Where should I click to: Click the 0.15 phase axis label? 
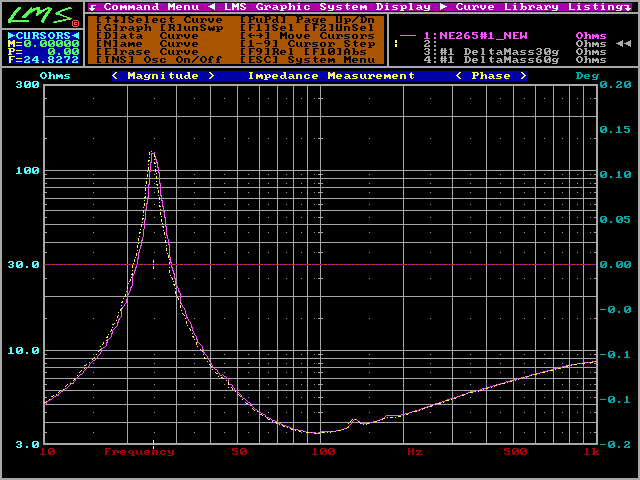[616, 130]
